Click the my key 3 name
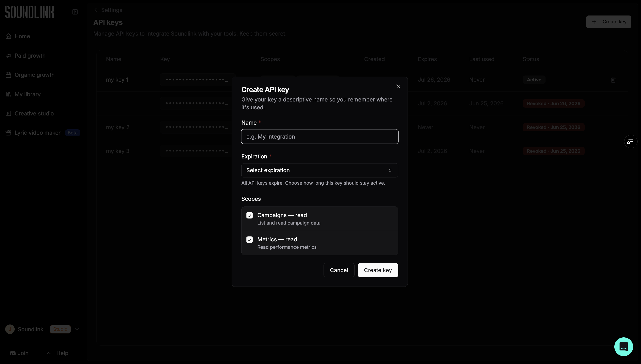This screenshot has width=641, height=364. [118, 151]
